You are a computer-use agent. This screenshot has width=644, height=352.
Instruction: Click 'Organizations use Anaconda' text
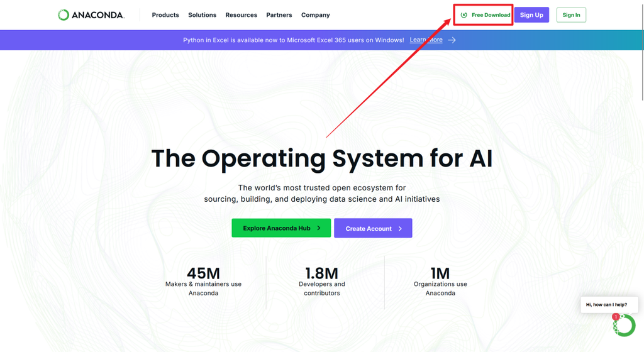pos(440,289)
